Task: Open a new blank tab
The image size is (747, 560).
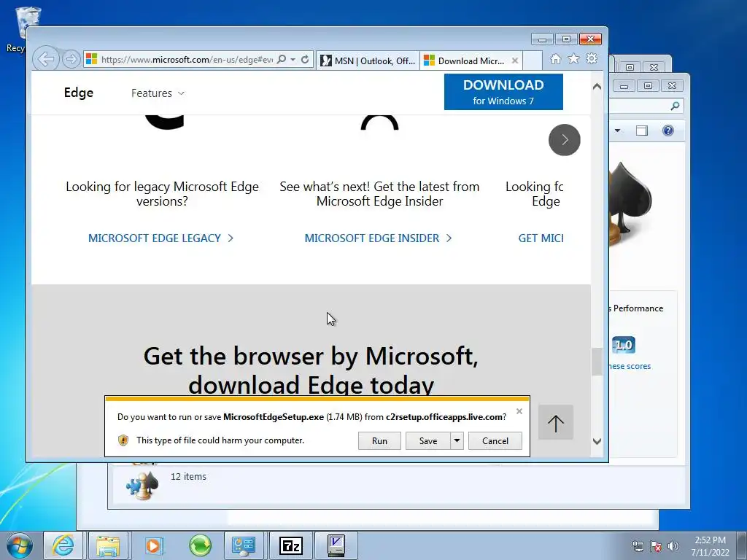Action: coord(533,61)
